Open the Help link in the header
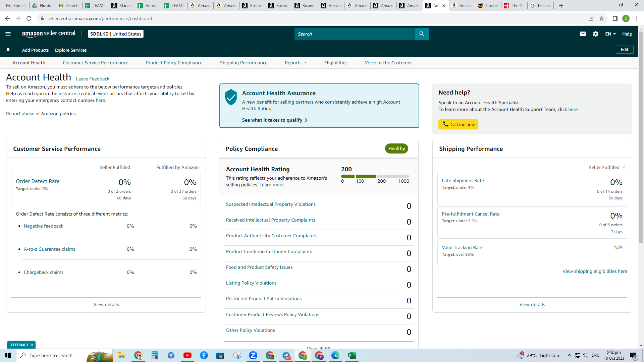This screenshot has height=362, width=644. (627, 34)
